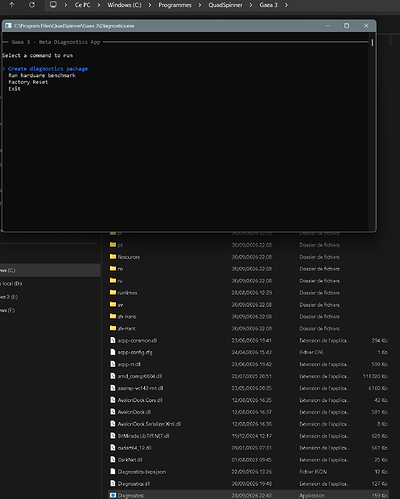Image resolution: width=400 pixels, height=499 pixels.
Task: Click the Diagnostics.deps.json file icon
Action: tap(113, 471)
